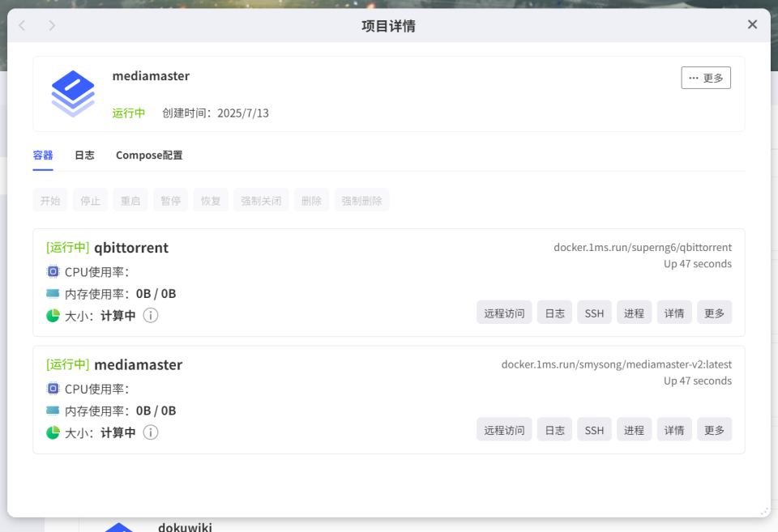Click mediamaster container size pie icon
Viewport: 778px width, 532px height.
pos(53,432)
